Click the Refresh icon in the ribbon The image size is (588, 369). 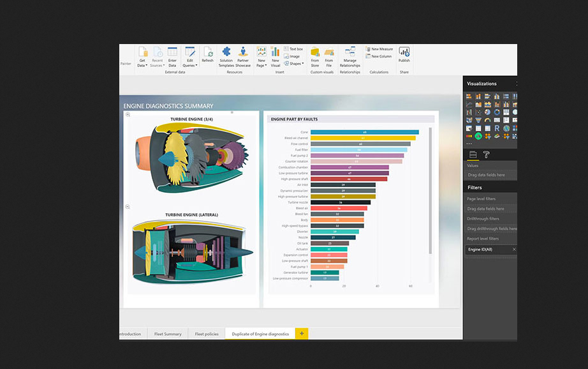[x=208, y=53]
